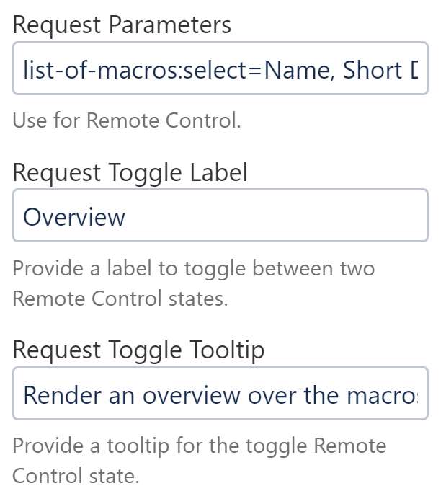Focus the Request Toggle Tooltip text box

220,394
